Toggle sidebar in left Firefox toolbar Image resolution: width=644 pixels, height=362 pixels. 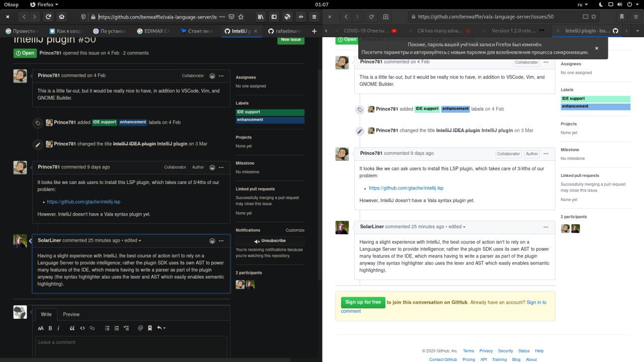click(x=274, y=17)
